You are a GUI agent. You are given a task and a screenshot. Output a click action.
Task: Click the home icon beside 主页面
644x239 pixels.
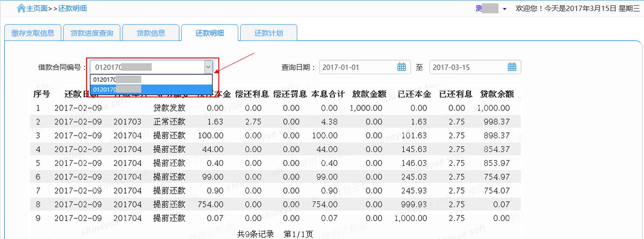(x=21, y=8)
